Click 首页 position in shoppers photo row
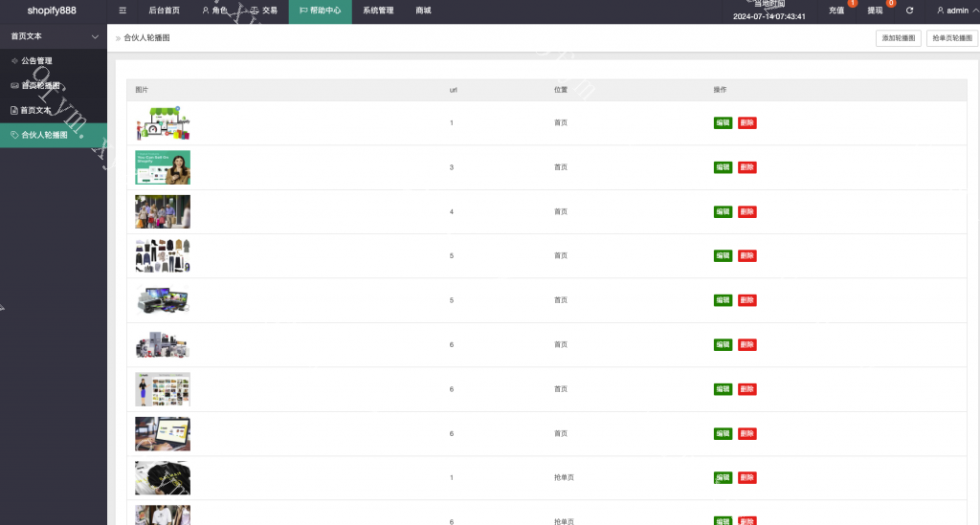This screenshot has width=980, height=525. (561, 211)
